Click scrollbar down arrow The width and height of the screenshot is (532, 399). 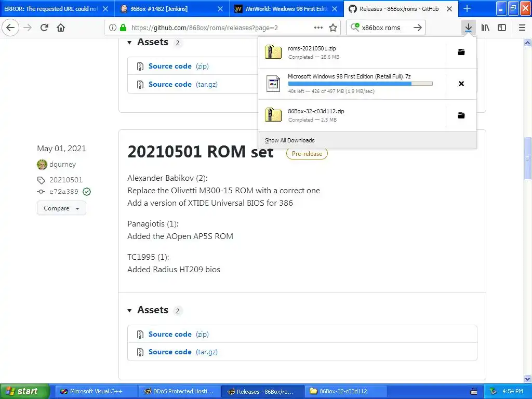coord(527,379)
